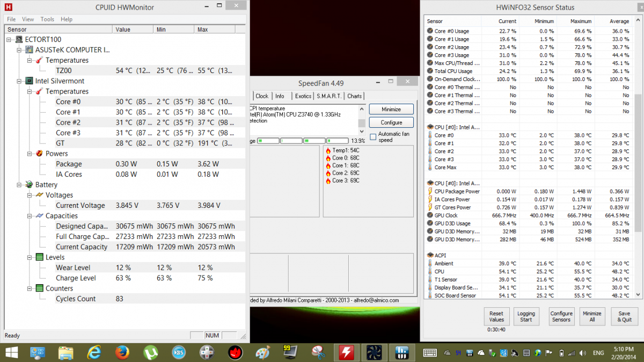Click the motherboard icon beside ASUSTeK COMPUTER

click(30, 50)
